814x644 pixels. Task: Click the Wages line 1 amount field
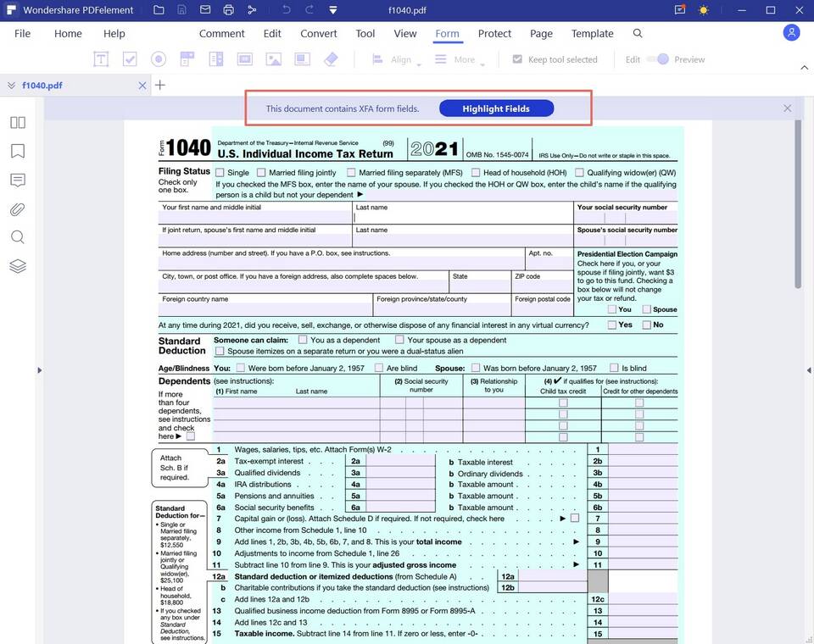point(644,449)
